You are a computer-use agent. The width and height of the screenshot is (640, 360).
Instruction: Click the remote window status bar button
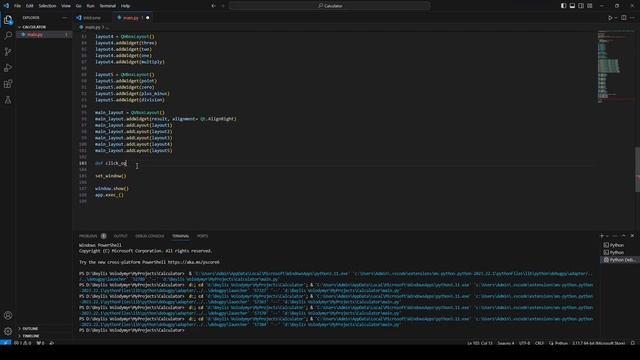point(5,343)
